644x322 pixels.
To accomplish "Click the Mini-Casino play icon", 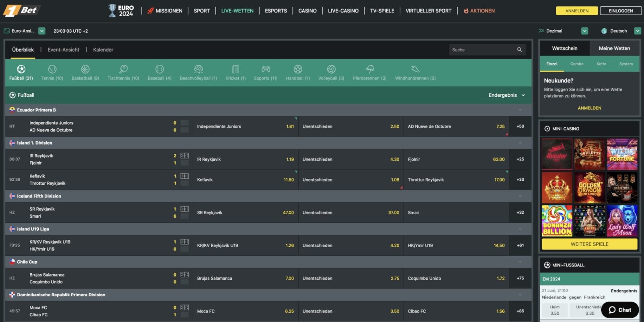I will click(547, 129).
